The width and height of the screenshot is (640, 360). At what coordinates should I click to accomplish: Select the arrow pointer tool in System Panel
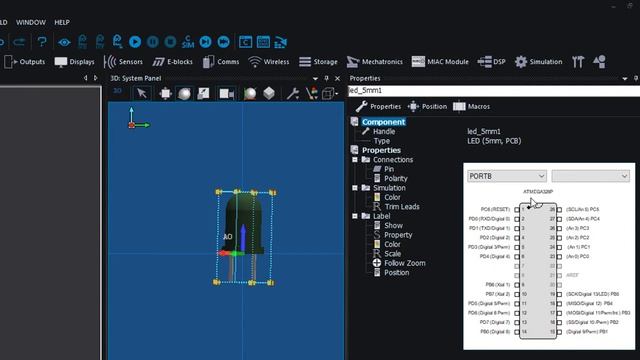142,93
